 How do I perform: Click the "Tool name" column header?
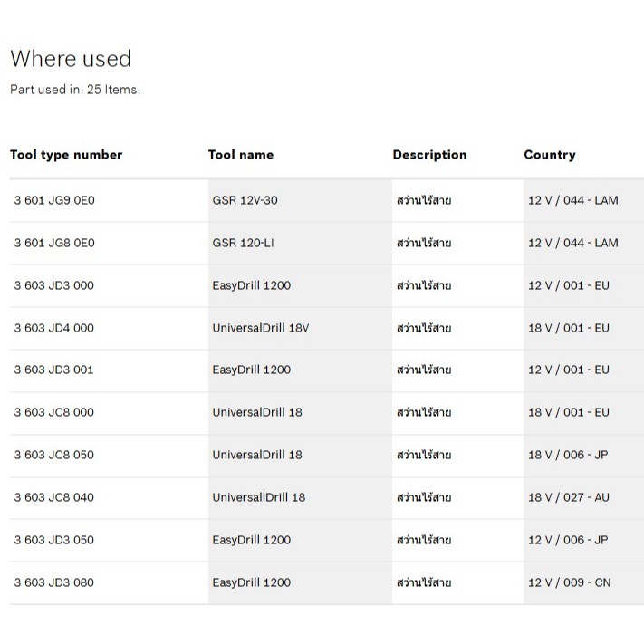point(241,155)
